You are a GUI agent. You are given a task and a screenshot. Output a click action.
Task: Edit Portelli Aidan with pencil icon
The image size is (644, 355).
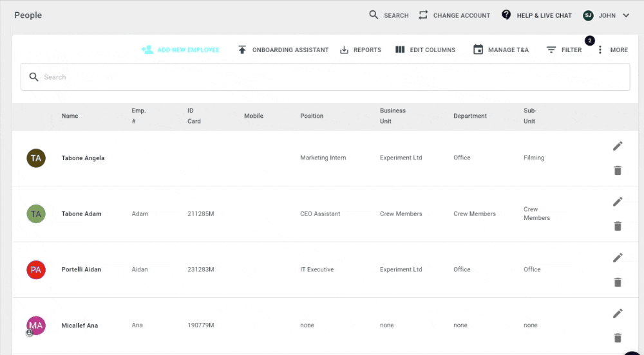point(618,258)
